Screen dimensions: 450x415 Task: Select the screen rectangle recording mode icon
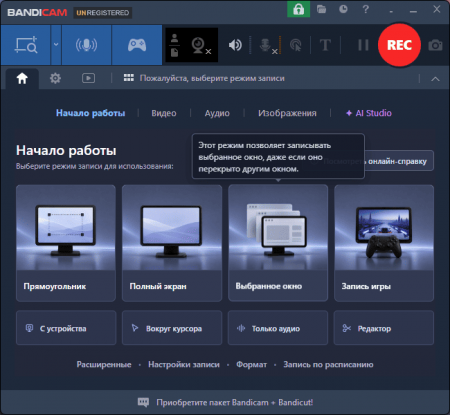[x=26, y=45]
